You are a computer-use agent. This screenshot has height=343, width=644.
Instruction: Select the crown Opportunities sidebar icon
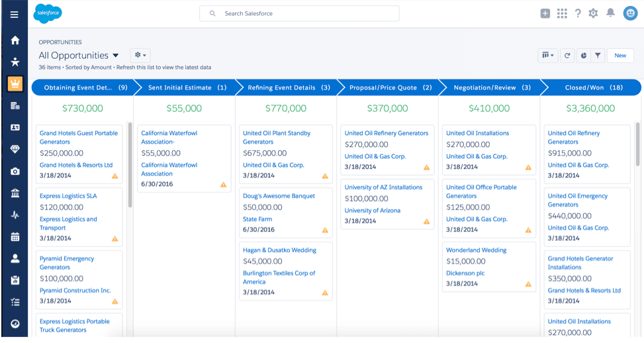coord(15,84)
